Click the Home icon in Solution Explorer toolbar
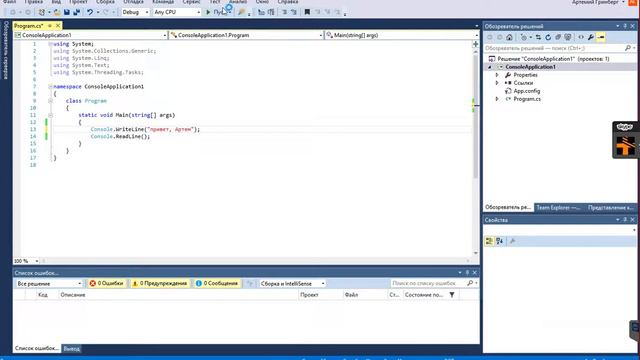Screen dimensions: 640x360 click(509, 37)
